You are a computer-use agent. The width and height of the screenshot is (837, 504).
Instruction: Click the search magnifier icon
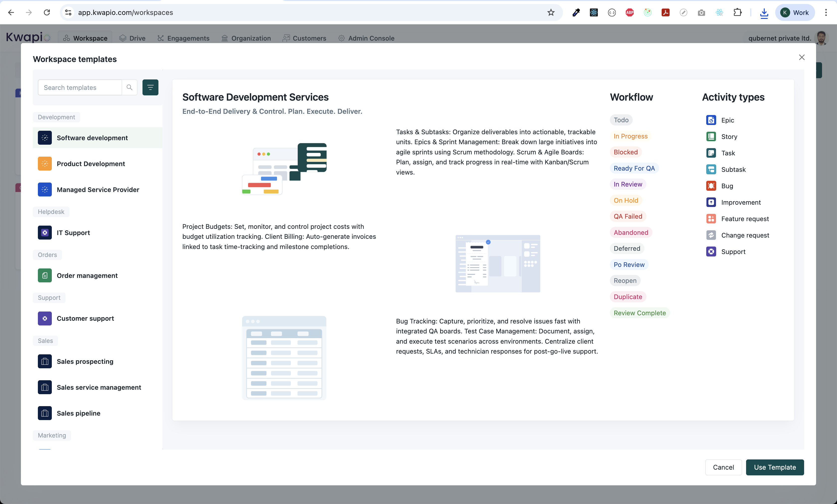coord(130,88)
